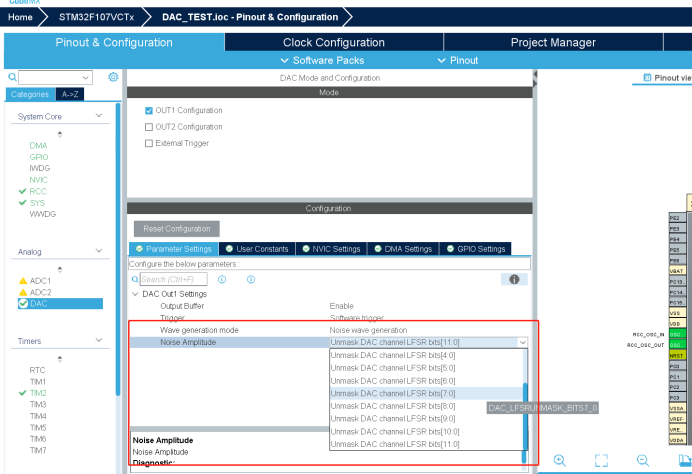The height and width of the screenshot is (474, 692).
Task: Click the DAC_TEST.ioc breadcrumb
Action: coord(250,17)
